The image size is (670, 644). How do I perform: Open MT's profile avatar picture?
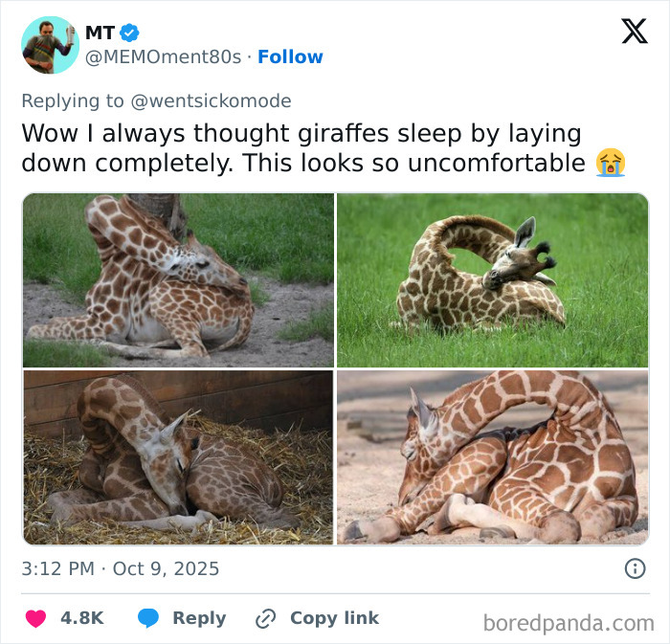tap(50, 45)
